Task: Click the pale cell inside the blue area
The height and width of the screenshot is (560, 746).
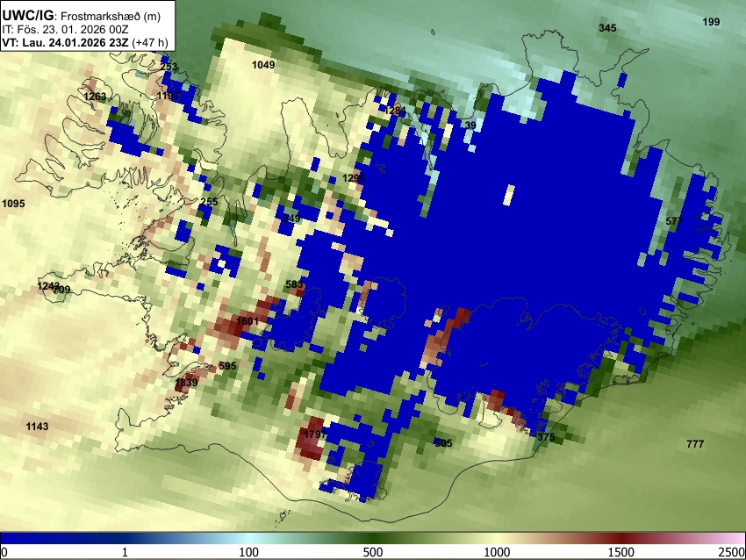Action: pos(509,196)
